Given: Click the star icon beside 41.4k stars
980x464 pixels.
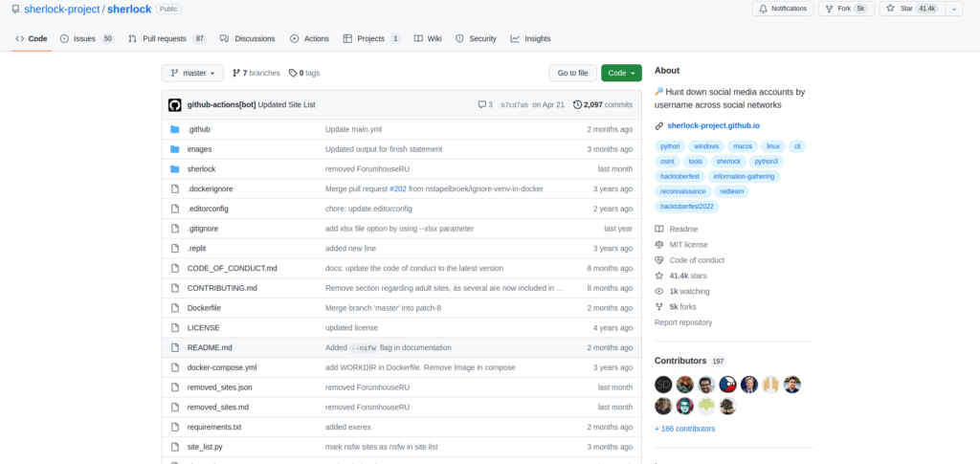Looking at the screenshot, I should 658,276.
